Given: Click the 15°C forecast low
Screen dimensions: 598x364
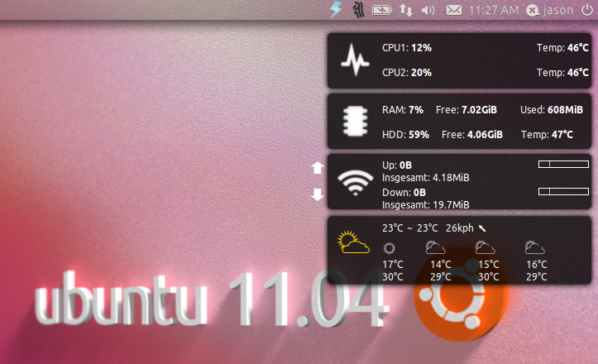Looking at the screenshot, I should click(489, 264).
